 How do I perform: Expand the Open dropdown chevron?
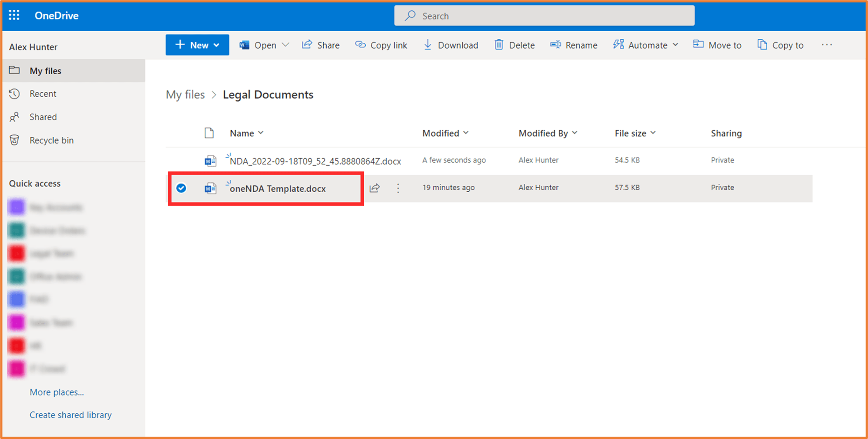[286, 45]
